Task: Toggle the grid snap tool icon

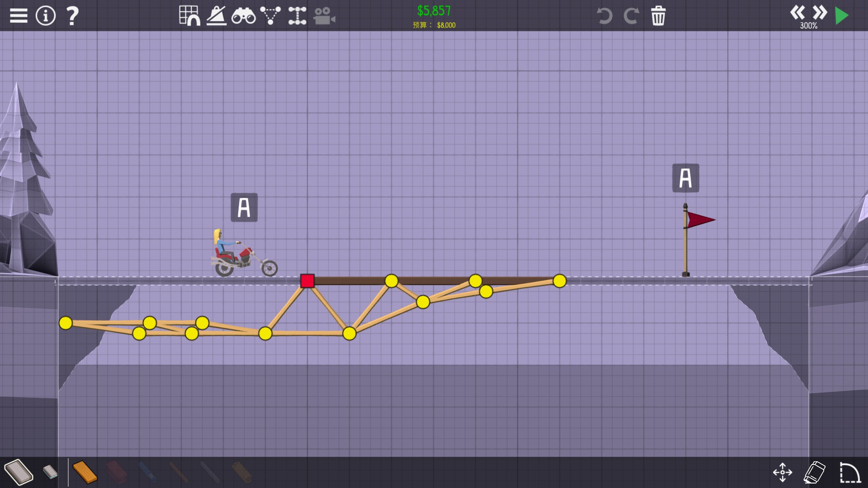Action: coord(189,16)
